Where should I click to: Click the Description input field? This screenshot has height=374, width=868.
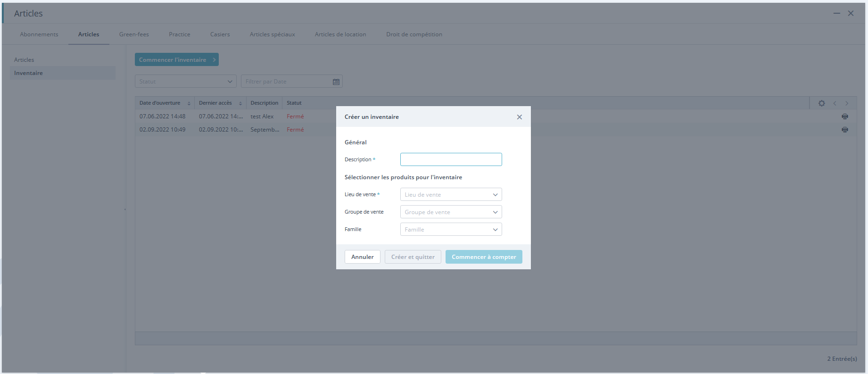(x=451, y=159)
